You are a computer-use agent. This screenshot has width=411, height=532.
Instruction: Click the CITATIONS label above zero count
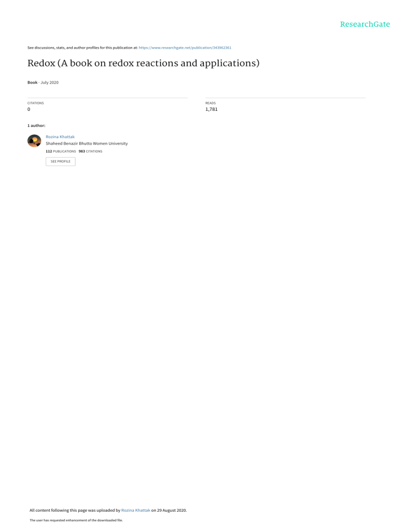pos(36,103)
